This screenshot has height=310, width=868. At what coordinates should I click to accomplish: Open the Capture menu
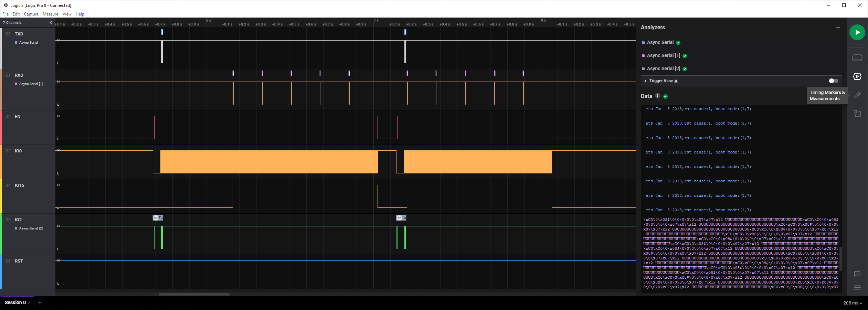coord(31,14)
